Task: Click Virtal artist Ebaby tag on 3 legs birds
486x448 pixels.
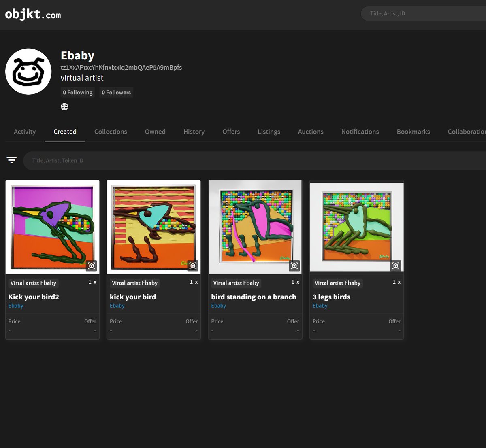Action: coord(337,283)
